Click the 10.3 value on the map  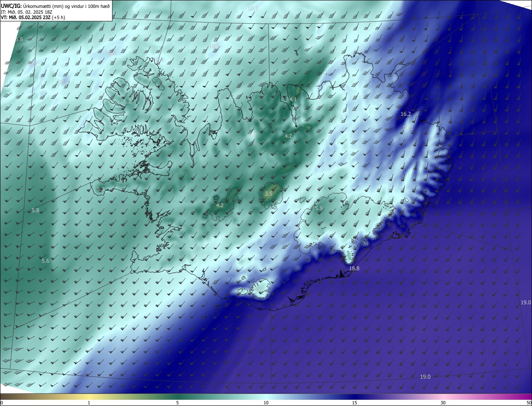(x=253, y=9)
